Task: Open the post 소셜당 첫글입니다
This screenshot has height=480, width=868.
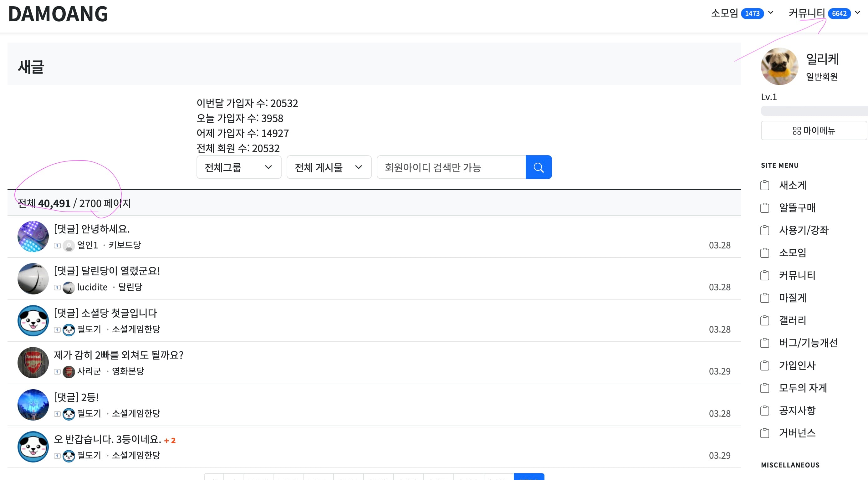Action: [105, 313]
